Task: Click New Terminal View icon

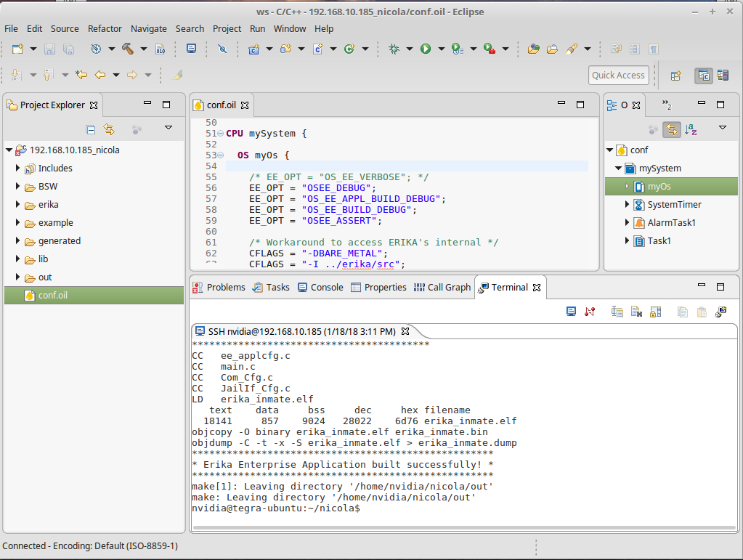Action: [720, 312]
